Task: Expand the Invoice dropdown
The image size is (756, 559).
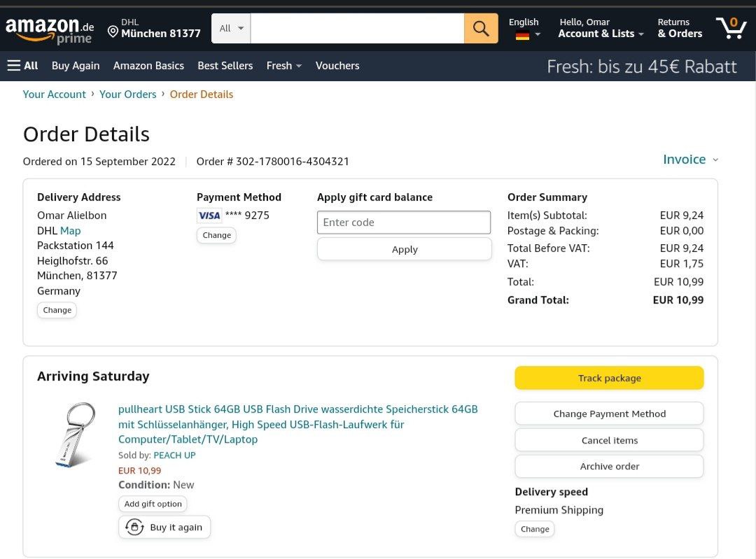Action: click(x=690, y=160)
